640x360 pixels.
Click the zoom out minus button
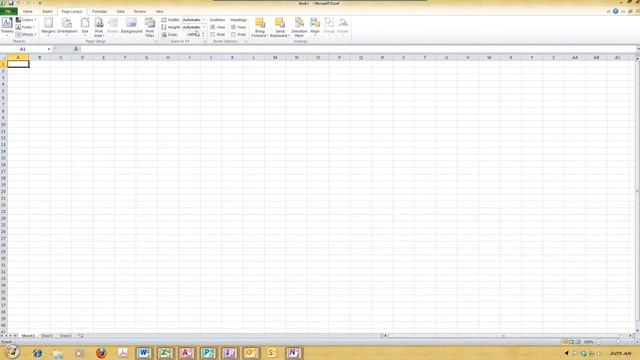point(598,342)
